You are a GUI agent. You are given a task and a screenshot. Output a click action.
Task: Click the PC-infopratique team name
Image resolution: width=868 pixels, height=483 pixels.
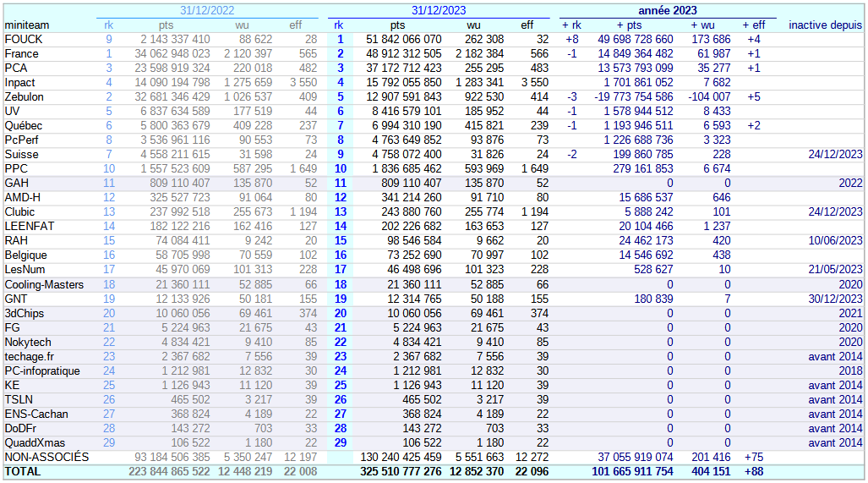pos(42,371)
